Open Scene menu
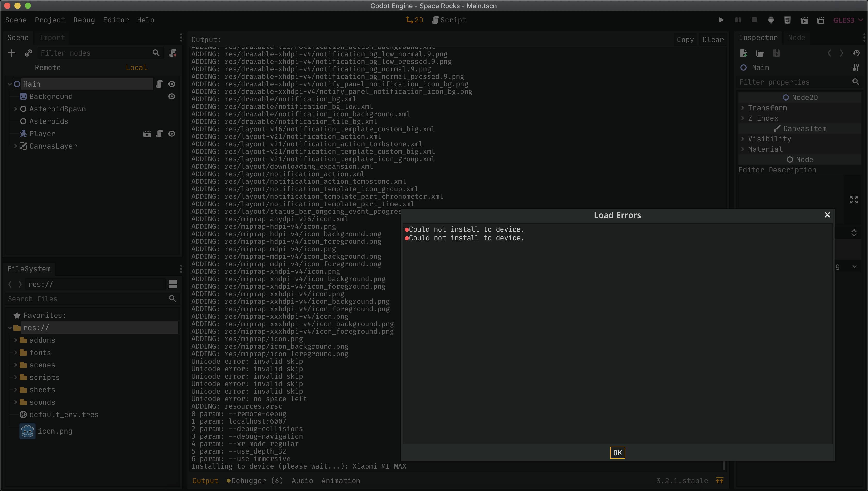The width and height of the screenshot is (868, 491). (x=16, y=20)
